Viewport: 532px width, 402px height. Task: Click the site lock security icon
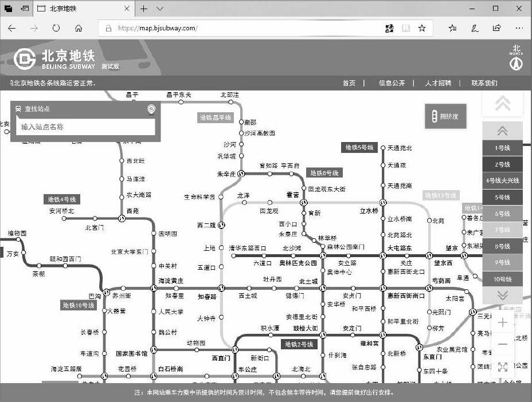(108, 28)
